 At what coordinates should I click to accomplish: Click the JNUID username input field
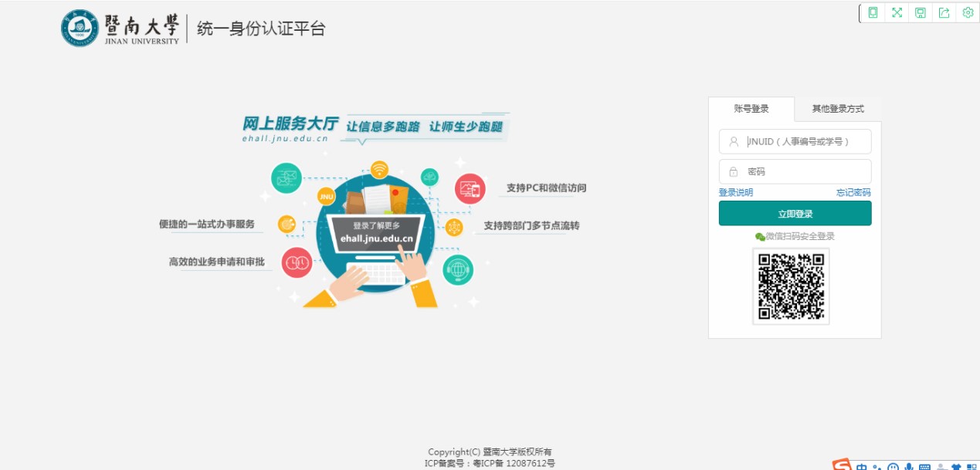tap(803, 142)
